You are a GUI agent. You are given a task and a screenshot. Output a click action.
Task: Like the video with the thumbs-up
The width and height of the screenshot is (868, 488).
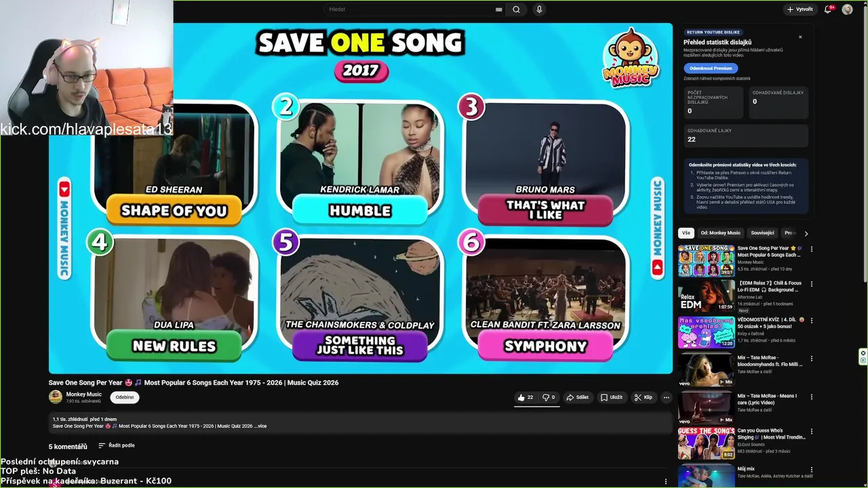coord(525,397)
